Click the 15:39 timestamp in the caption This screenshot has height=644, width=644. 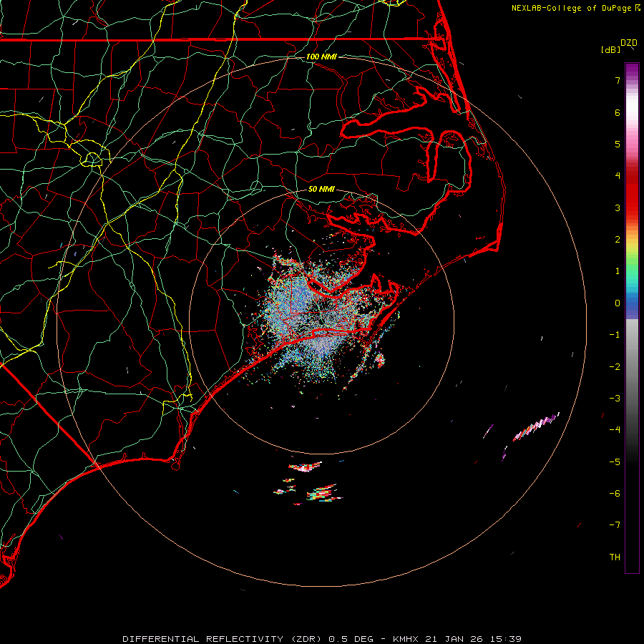tap(506, 639)
